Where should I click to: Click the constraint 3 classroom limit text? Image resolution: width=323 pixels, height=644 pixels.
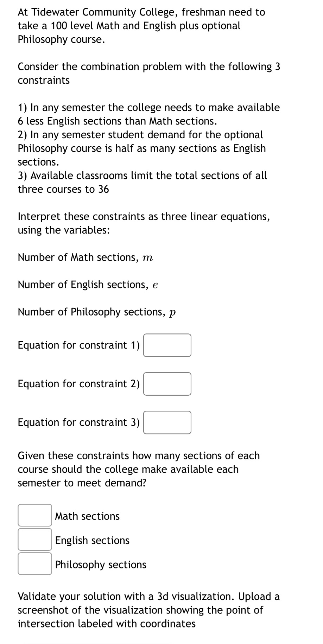(x=142, y=182)
